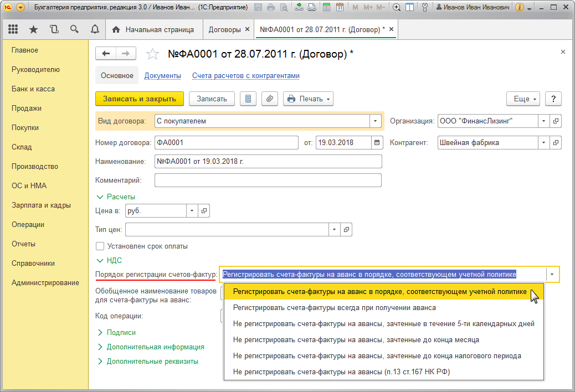Close the contract ФА0001 tab
Viewport: 575px width, 392px height.
click(x=391, y=29)
